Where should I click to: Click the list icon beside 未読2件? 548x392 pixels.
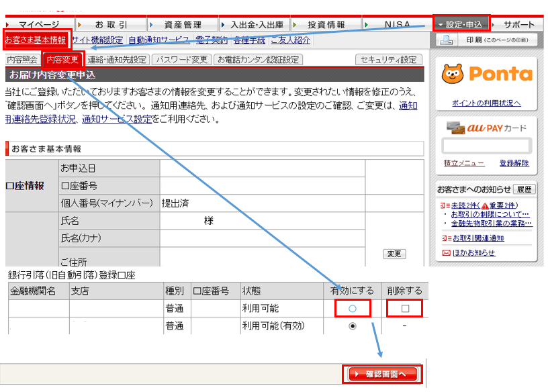[445, 205]
